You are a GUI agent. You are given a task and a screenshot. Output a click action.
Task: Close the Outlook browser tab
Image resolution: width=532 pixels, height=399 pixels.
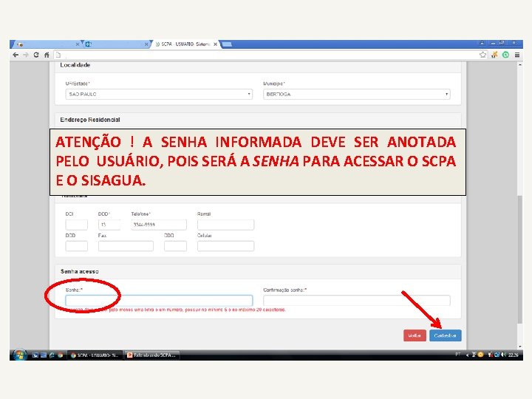pos(146,44)
